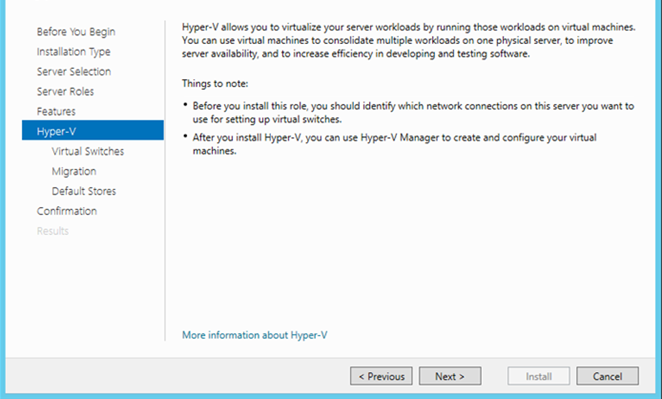Cancel the Add Roles wizard
The height and width of the screenshot is (399, 662).
click(608, 376)
